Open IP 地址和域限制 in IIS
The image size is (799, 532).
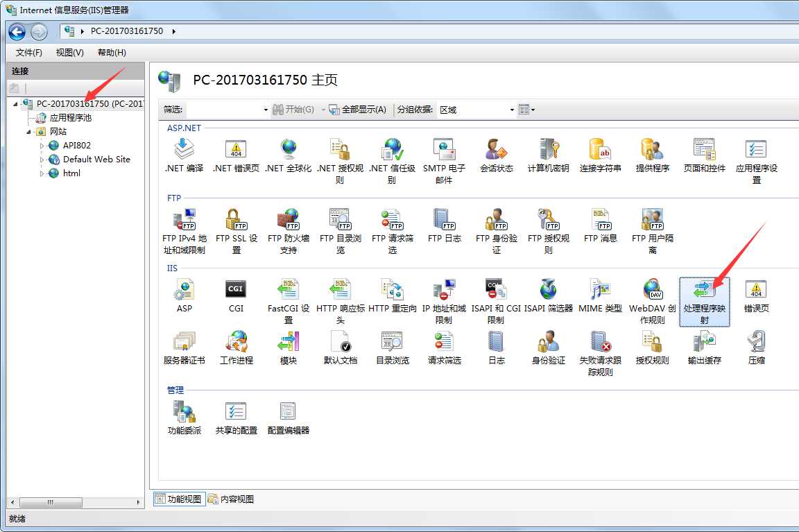(444, 302)
